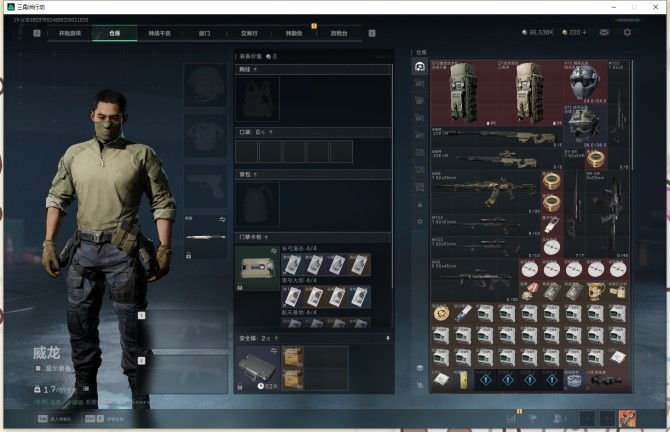Click the gear icon in warehouse sidebar

pos(420,222)
